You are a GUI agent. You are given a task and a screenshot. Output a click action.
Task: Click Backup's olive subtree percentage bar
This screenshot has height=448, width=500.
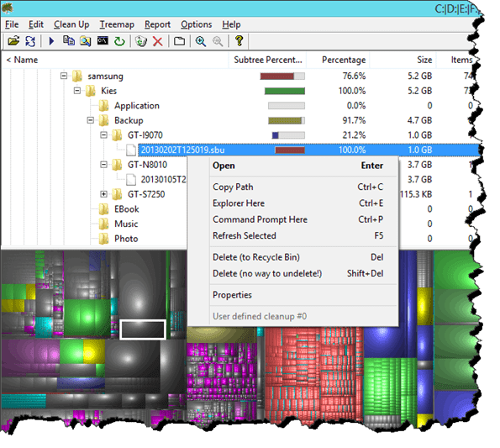(x=285, y=120)
